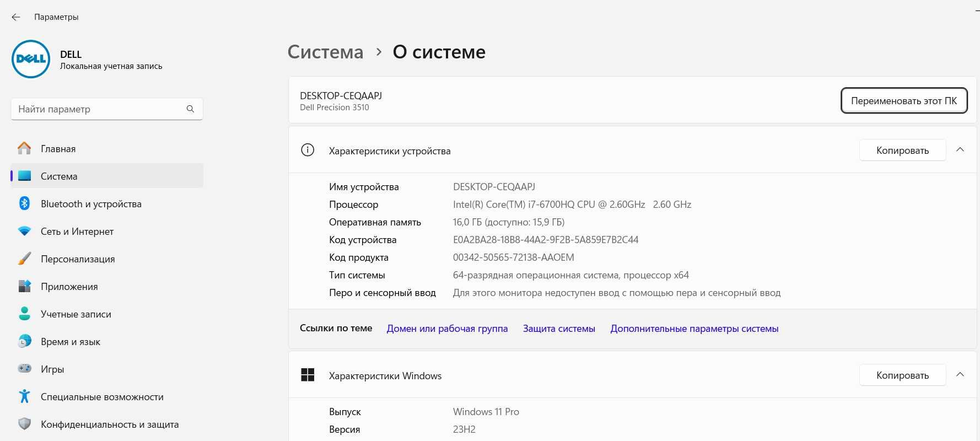Open Дополнительные параметры системы link
Viewport: 980px width, 441px height.
[694, 329]
